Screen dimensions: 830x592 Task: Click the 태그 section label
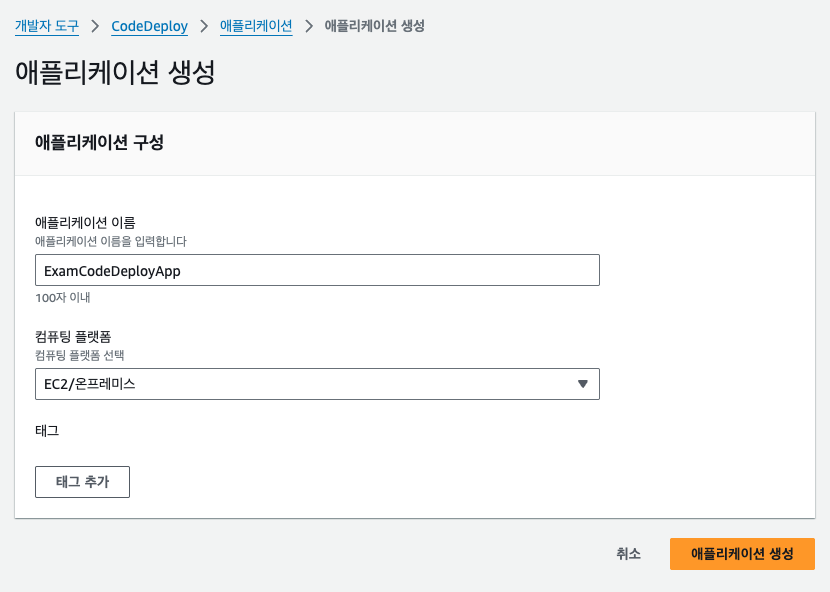click(x=47, y=431)
